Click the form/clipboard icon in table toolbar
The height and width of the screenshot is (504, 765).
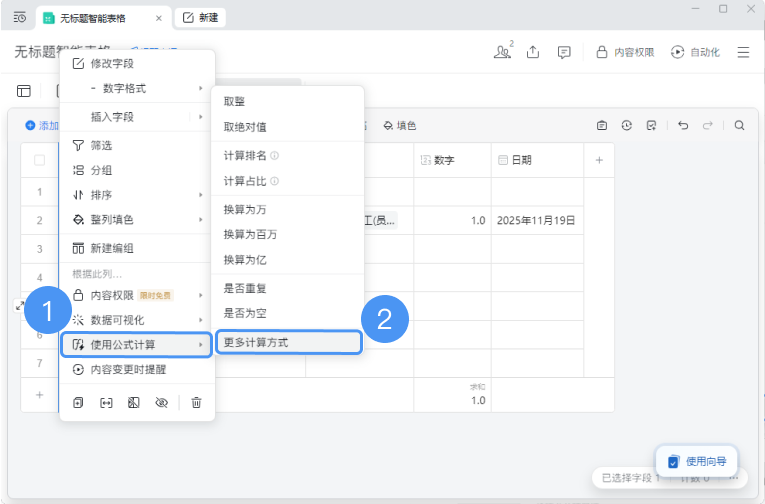pos(602,126)
